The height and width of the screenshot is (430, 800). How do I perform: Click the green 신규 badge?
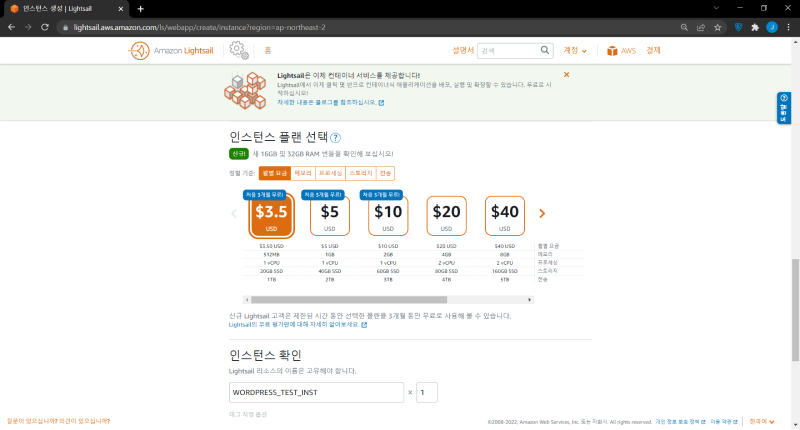click(x=239, y=154)
